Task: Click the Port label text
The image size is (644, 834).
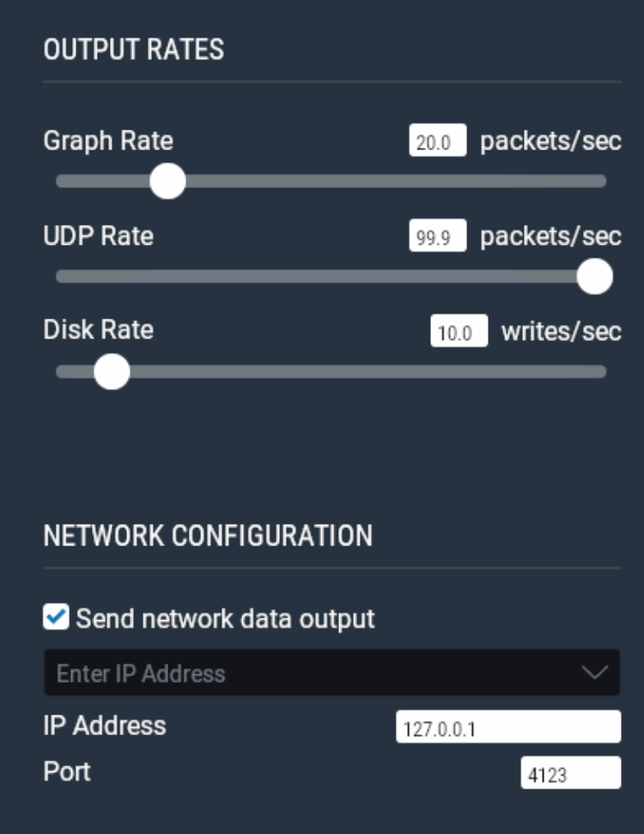Action: 67,771
